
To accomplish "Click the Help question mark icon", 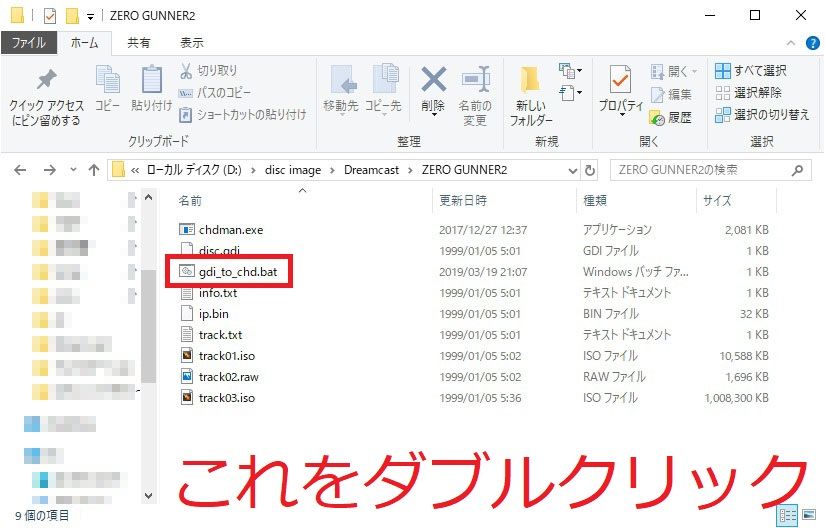I will pyautogui.click(x=812, y=43).
